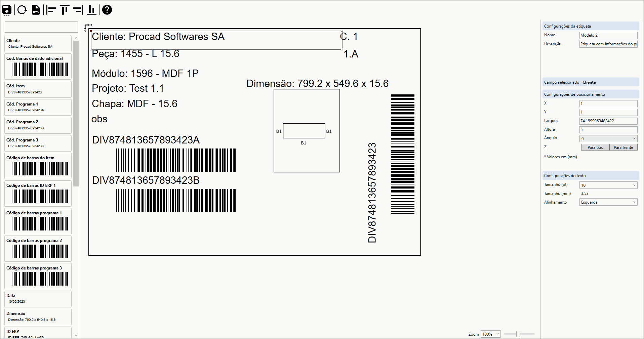Select the Módulo text on the label
Screen dimensions: 644x339
145,73
